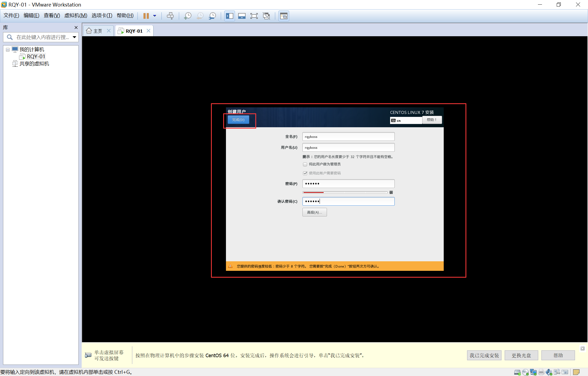Click the USB device status icon
The width and height of the screenshot is (588, 376).
coord(557,372)
